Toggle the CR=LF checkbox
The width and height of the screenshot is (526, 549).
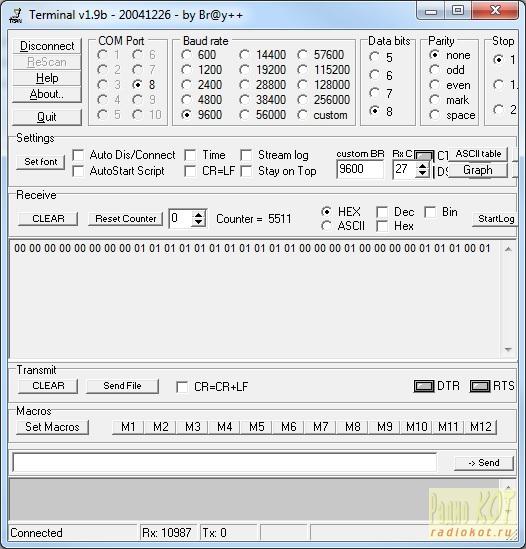[x=190, y=171]
